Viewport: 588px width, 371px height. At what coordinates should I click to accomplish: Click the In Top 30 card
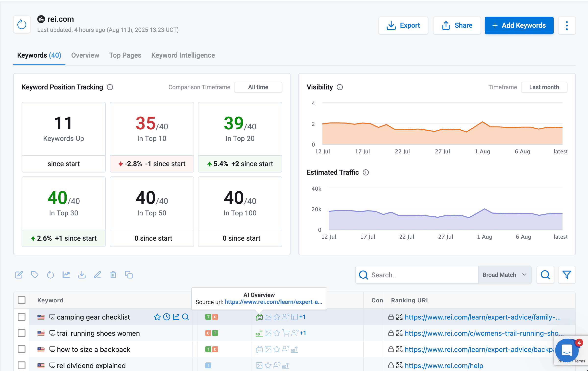click(64, 212)
